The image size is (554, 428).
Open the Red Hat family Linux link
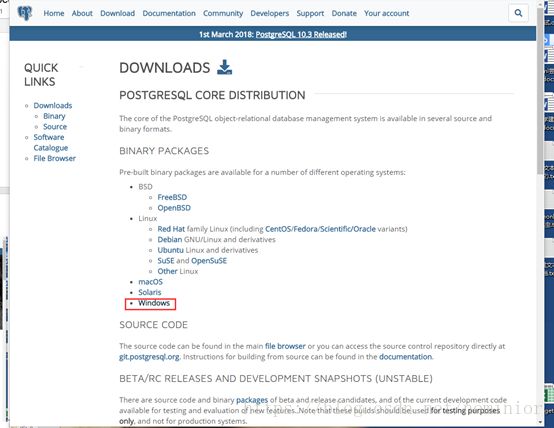(x=171, y=229)
